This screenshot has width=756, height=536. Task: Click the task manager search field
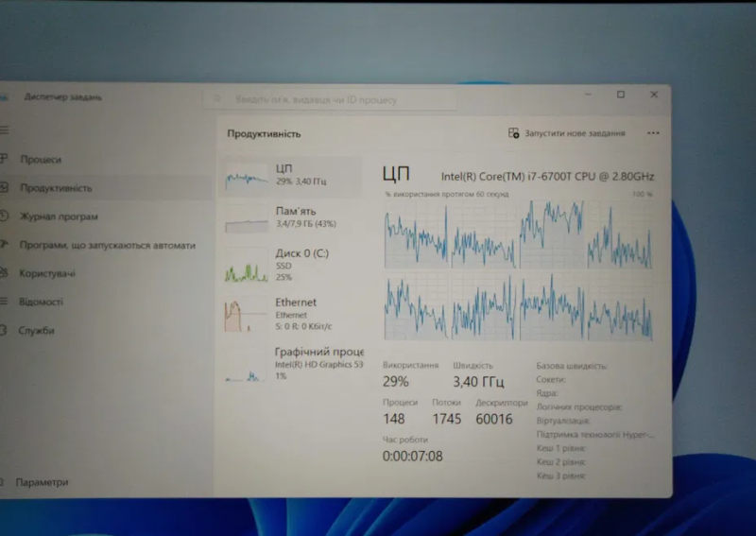click(x=331, y=99)
